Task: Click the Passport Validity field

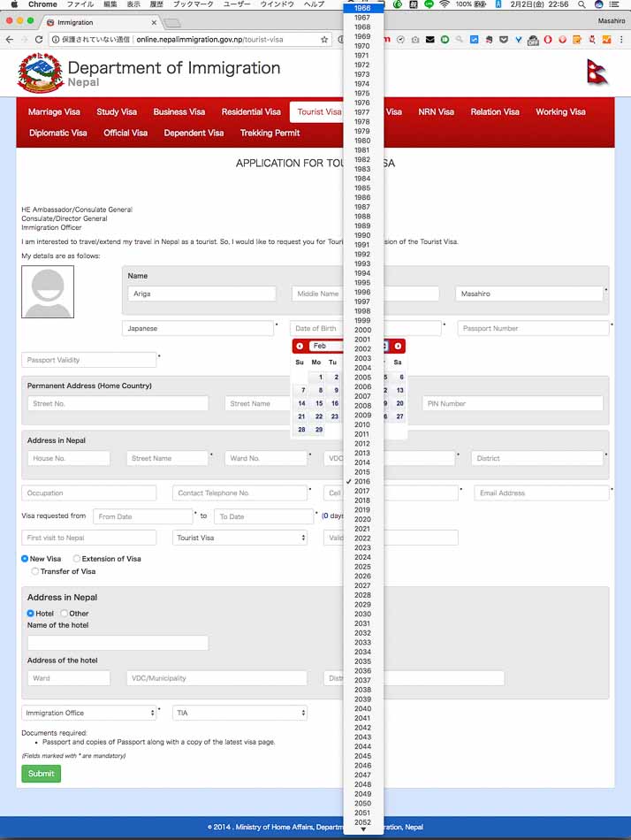Action: 88,360
